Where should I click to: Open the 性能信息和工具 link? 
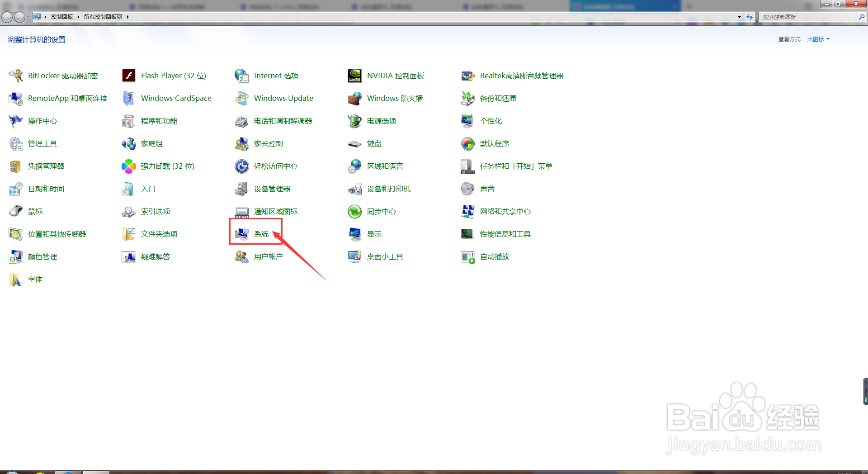[505, 234]
